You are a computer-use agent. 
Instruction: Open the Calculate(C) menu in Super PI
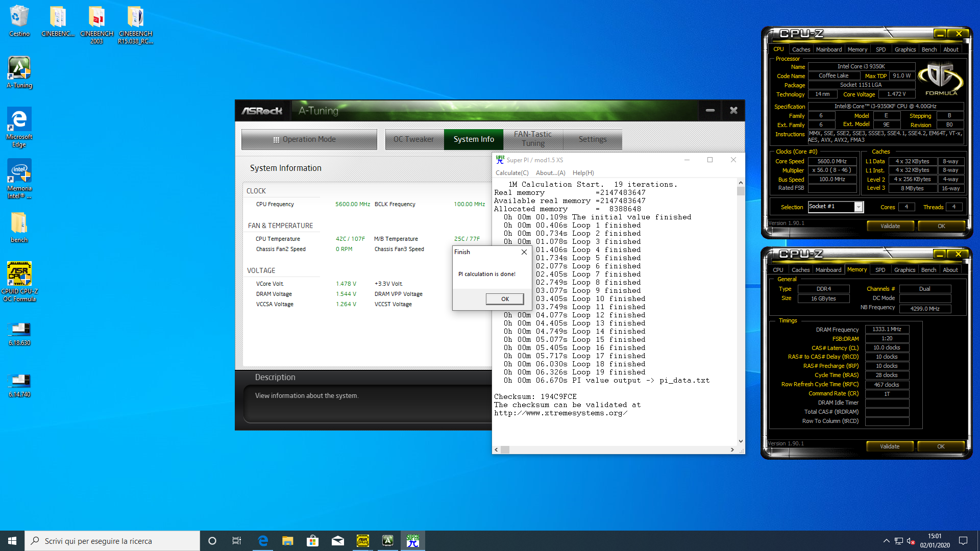512,173
